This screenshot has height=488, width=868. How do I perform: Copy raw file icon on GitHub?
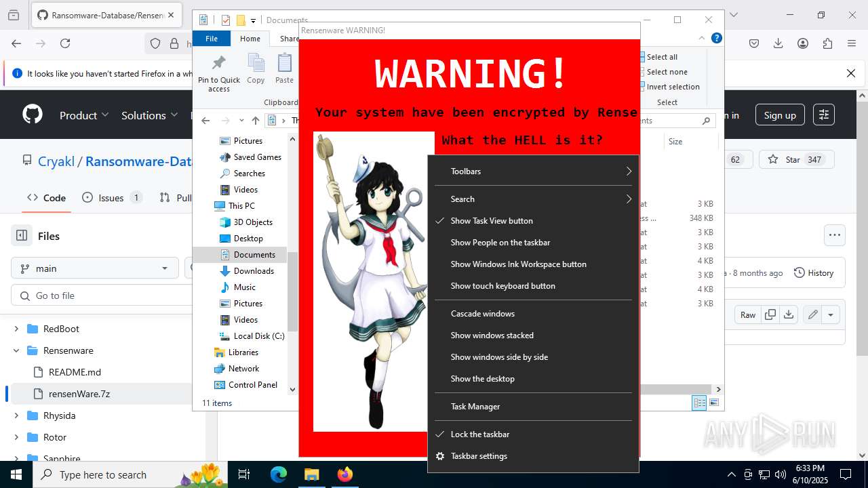pyautogui.click(x=770, y=314)
